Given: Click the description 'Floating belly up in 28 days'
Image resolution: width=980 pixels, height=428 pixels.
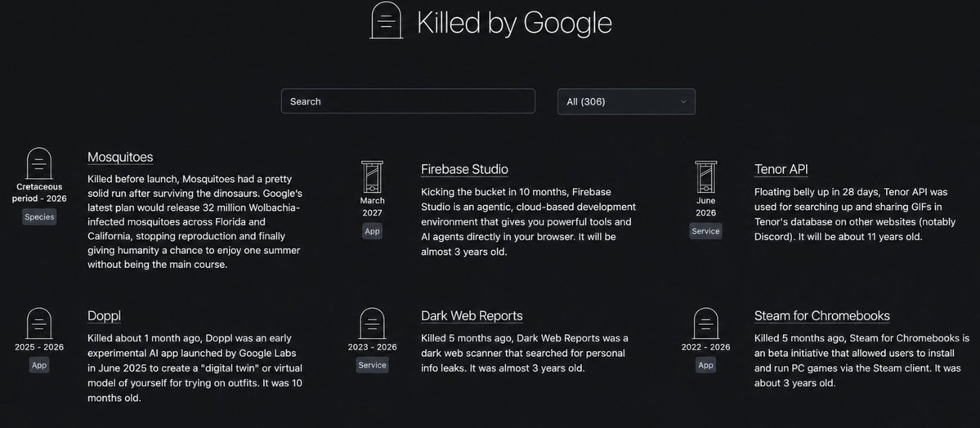Looking at the screenshot, I should pos(855,214).
